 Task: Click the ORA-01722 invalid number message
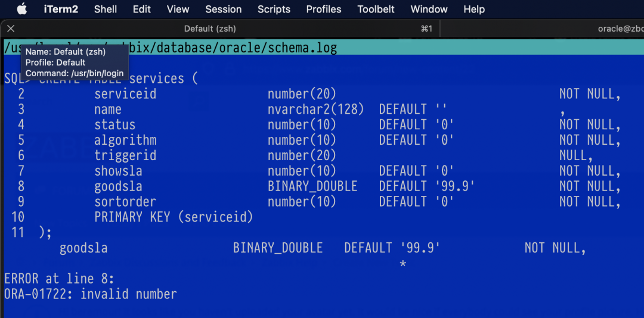point(91,294)
